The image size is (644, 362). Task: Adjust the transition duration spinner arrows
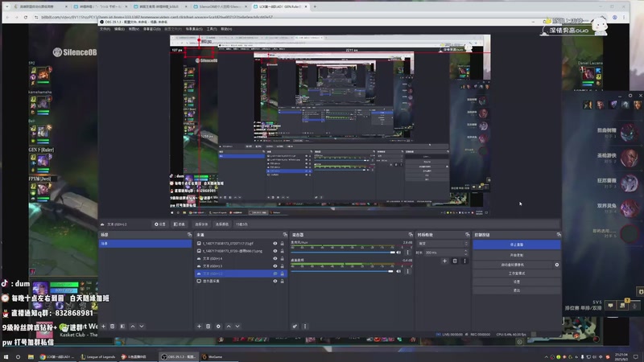coord(466,253)
